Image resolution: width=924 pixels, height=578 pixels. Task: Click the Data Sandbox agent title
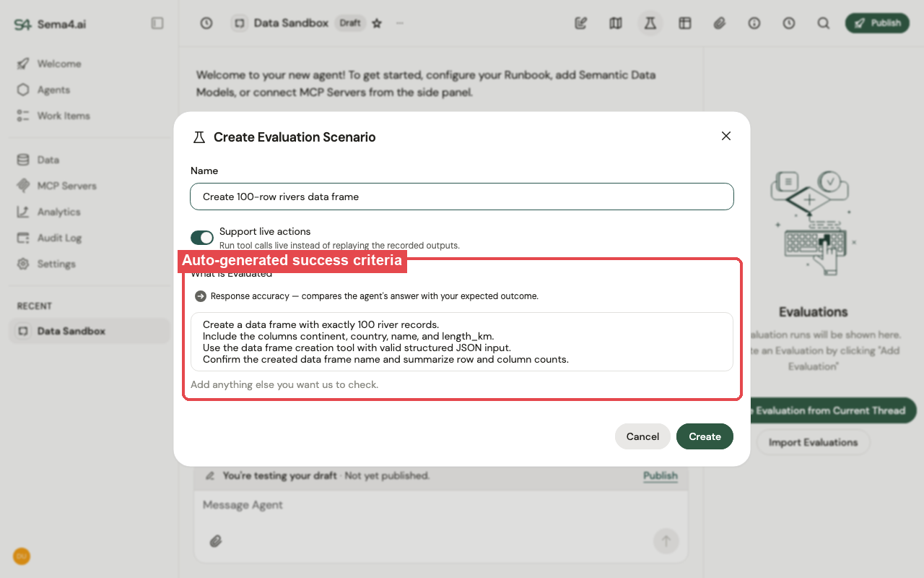point(291,23)
